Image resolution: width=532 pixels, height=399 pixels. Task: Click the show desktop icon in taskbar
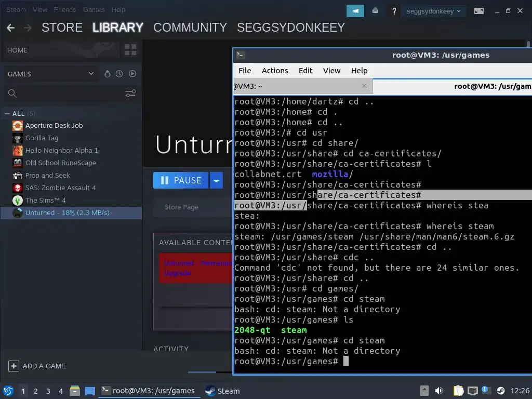(x=90, y=391)
